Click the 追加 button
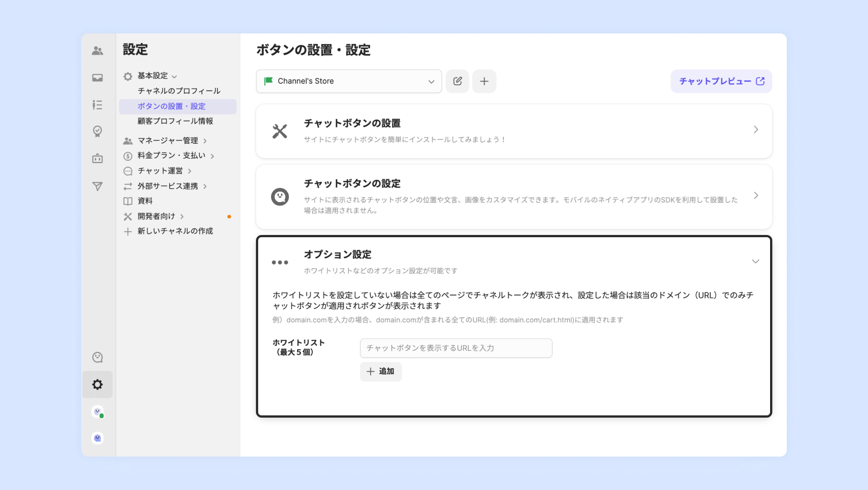868x490 pixels. 381,371
